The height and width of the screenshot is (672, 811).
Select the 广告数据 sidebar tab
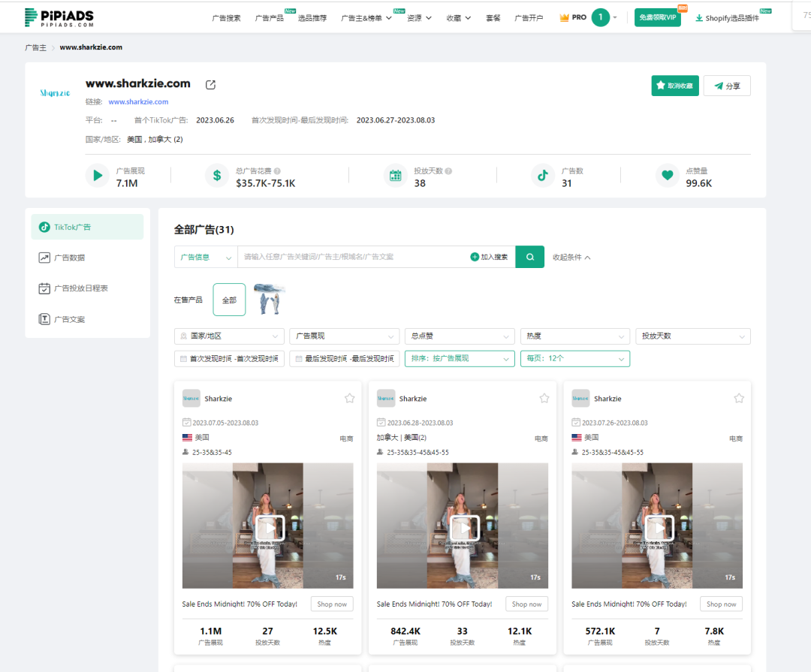tap(87, 258)
